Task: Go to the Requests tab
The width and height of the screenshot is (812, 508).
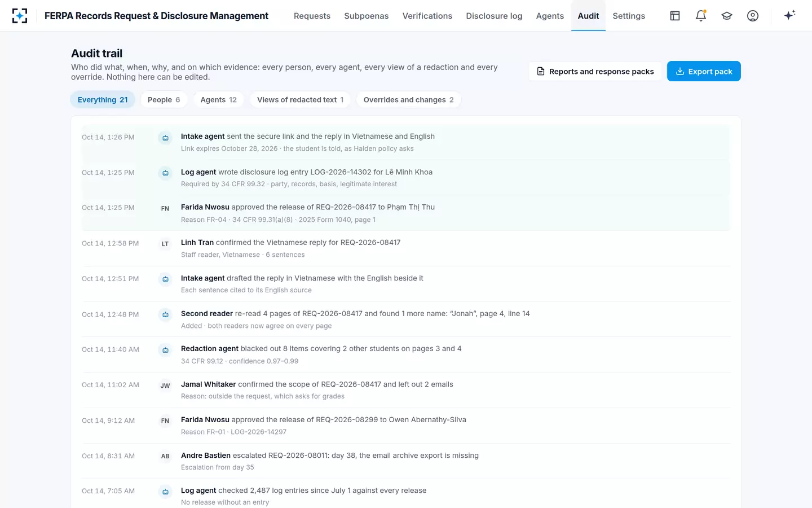Action: [x=312, y=16]
